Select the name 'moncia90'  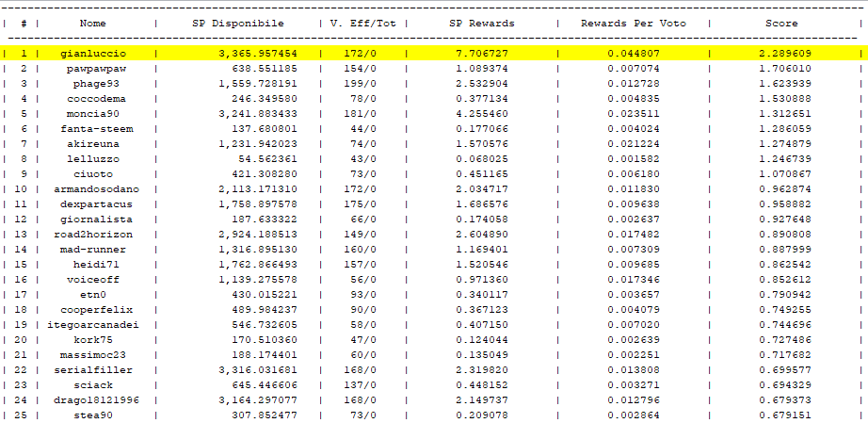tap(93, 113)
